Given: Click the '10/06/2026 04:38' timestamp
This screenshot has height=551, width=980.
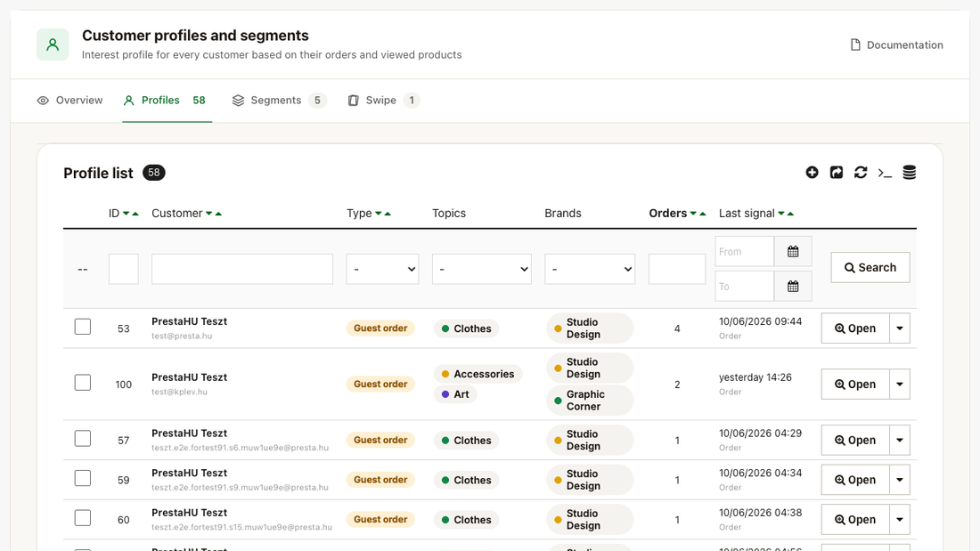Looking at the screenshot, I should [x=760, y=513].
